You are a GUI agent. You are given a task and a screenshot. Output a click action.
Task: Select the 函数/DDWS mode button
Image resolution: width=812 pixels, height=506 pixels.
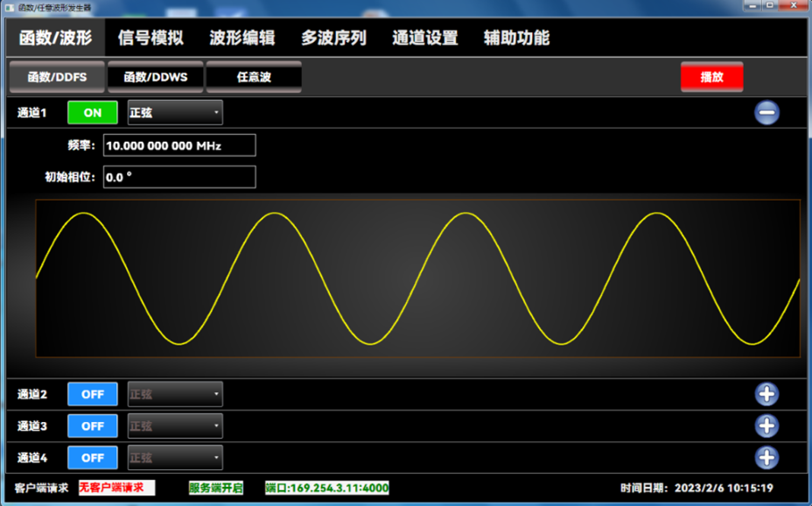[155, 77]
